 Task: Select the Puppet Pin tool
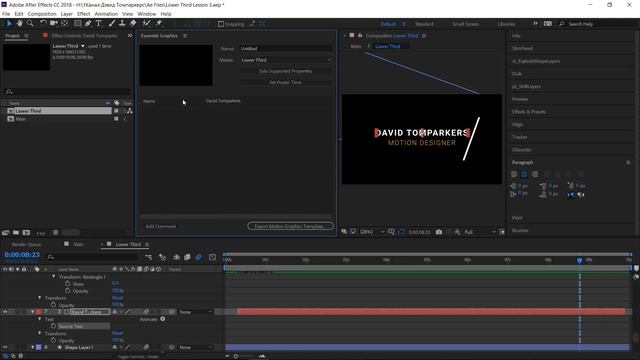pyautogui.click(x=159, y=24)
